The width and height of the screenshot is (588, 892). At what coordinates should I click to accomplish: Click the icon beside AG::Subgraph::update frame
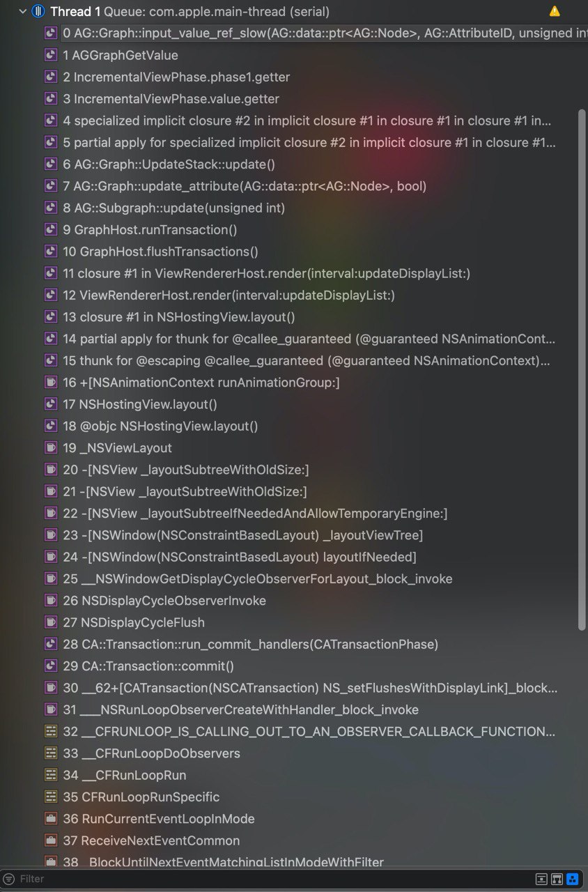click(50, 208)
